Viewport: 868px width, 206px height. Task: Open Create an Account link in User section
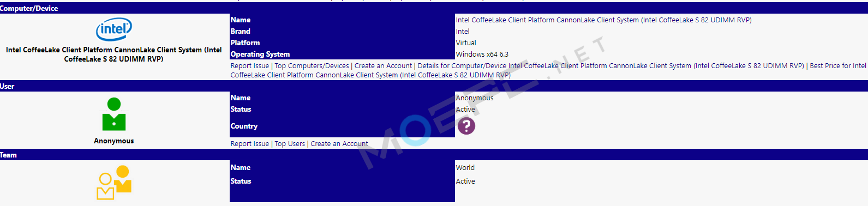pyautogui.click(x=339, y=144)
